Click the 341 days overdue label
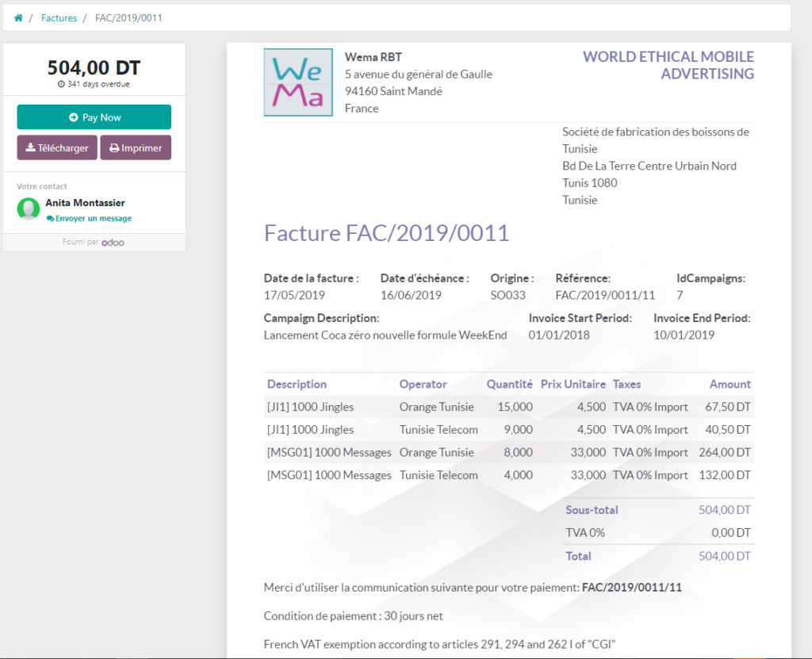Viewport: 812px width, 659px height. click(x=94, y=84)
